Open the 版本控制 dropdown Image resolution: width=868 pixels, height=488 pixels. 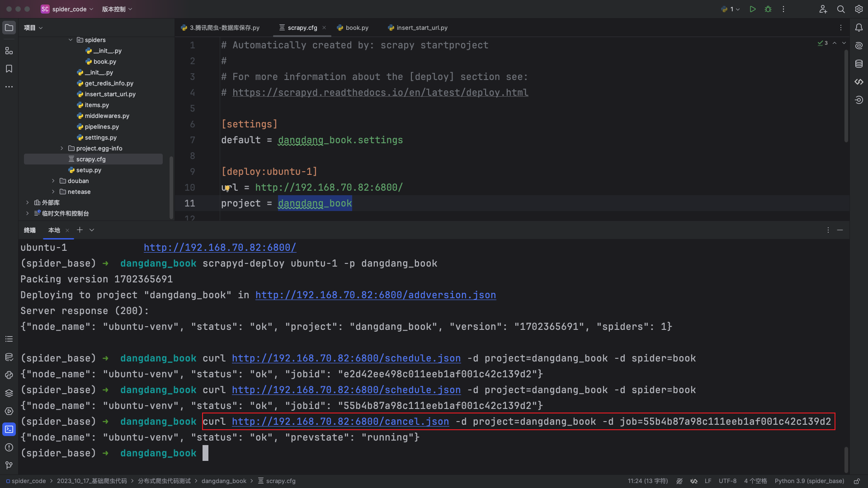point(117,9)
